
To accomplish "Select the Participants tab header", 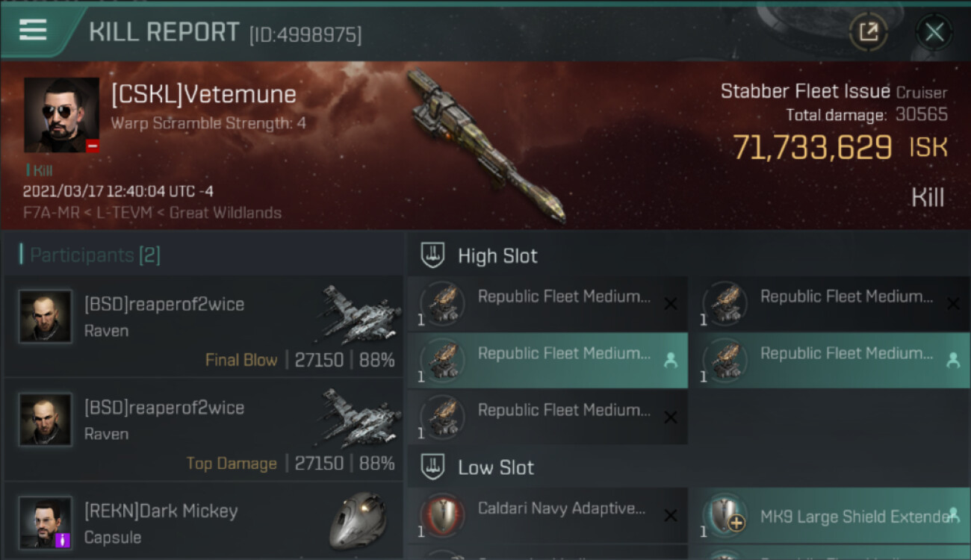I will tap(90, 255).
